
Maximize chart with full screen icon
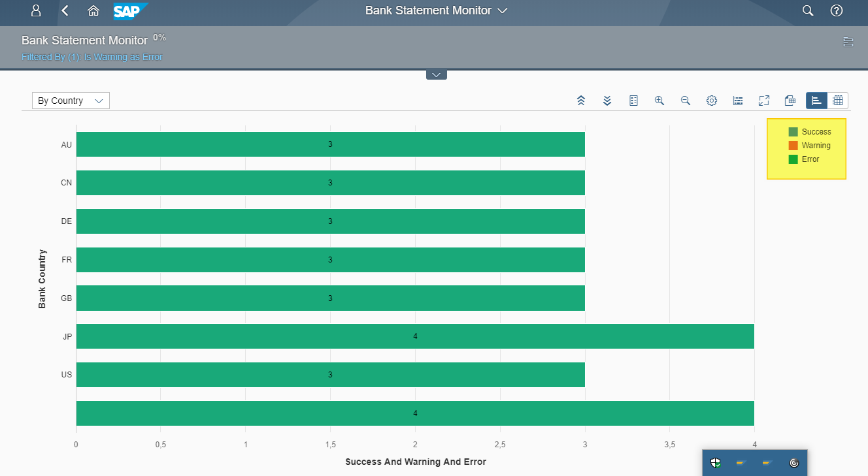coord(764,101)
